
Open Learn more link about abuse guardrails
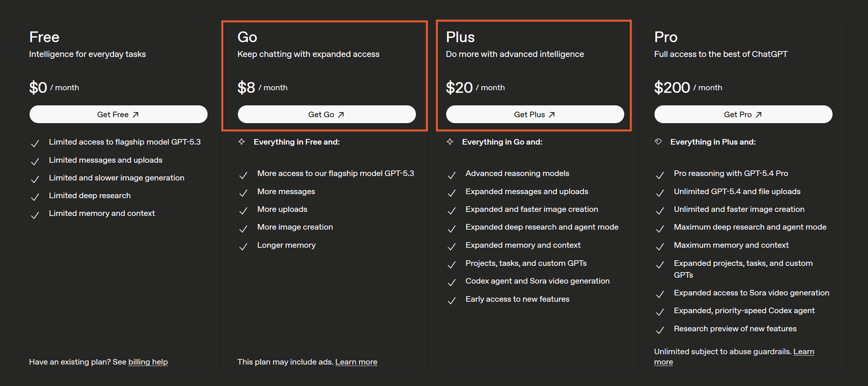803,352
